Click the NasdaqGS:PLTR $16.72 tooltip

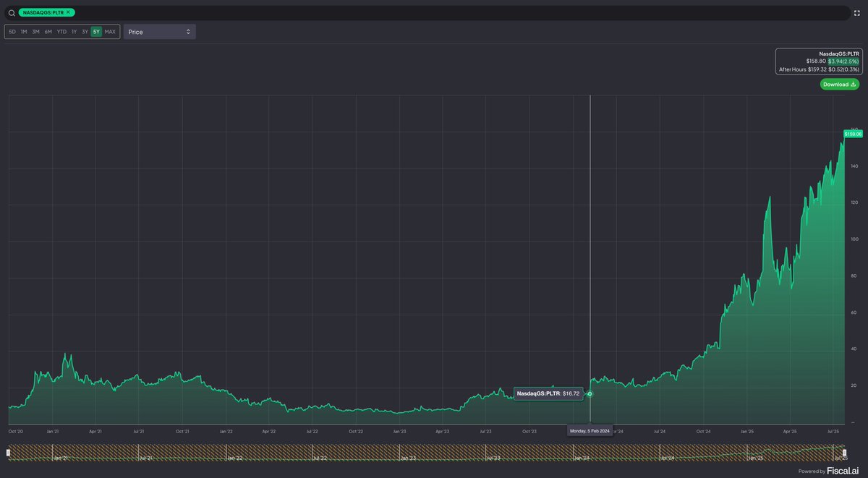[x=548, y=393]
